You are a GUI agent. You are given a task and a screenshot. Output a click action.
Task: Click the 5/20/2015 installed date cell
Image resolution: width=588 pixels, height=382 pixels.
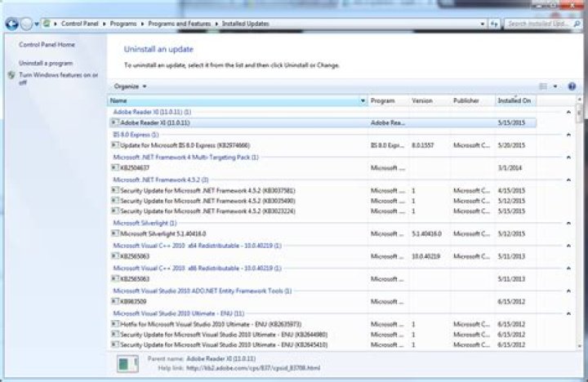[511, 145]
